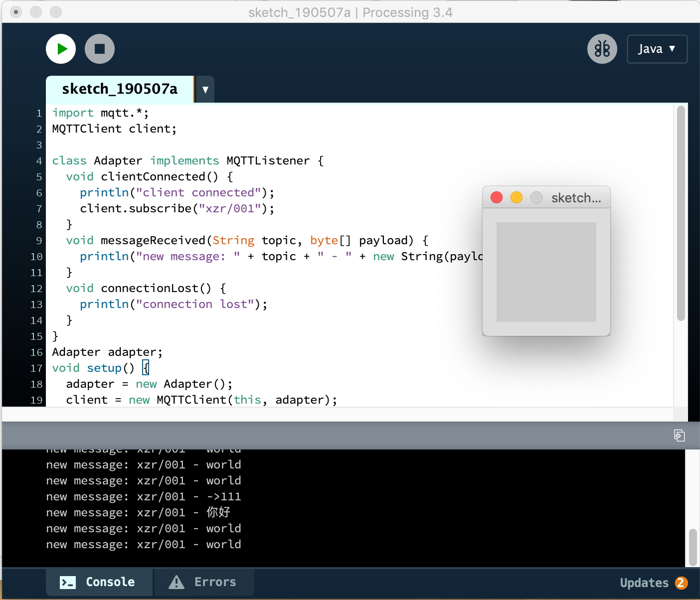The height and width of the screenshot is (600, 700).
Task: Run the sketch with the play button
Action: click(61, 49)
